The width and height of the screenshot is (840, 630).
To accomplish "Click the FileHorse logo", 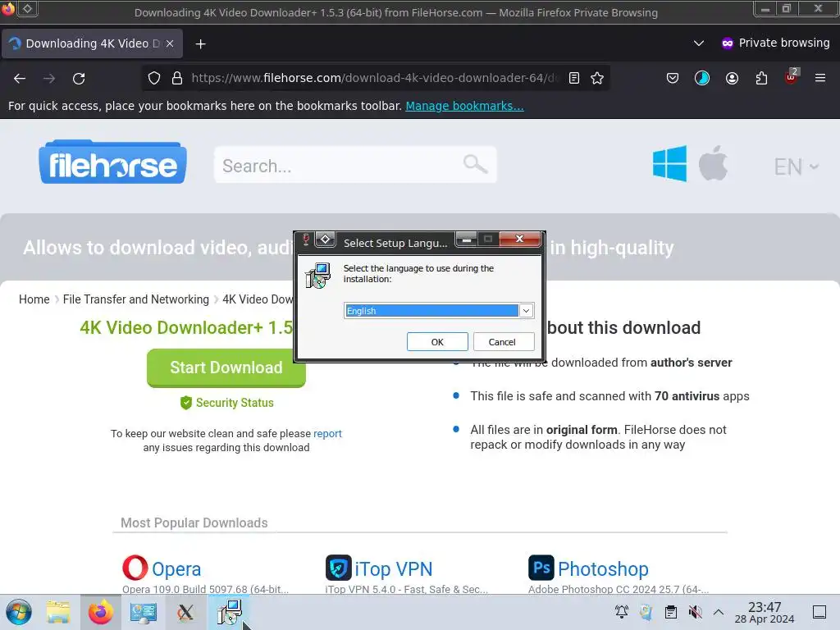I will (x=112, y=162).
